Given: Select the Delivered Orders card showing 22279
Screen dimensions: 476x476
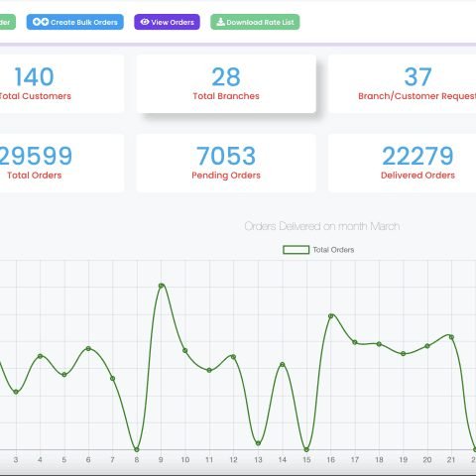Looking at the screenshot, I should click(403, 163).
